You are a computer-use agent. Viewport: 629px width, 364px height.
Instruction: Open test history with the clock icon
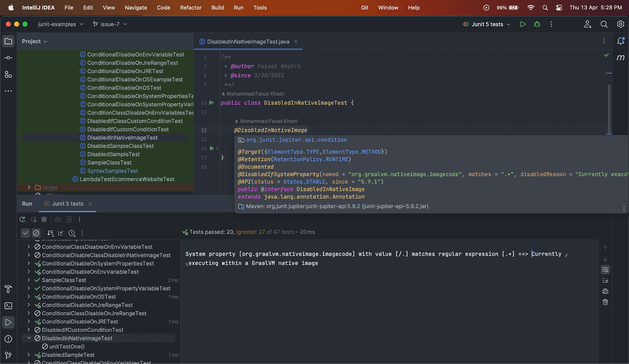[x=72, y=233]
